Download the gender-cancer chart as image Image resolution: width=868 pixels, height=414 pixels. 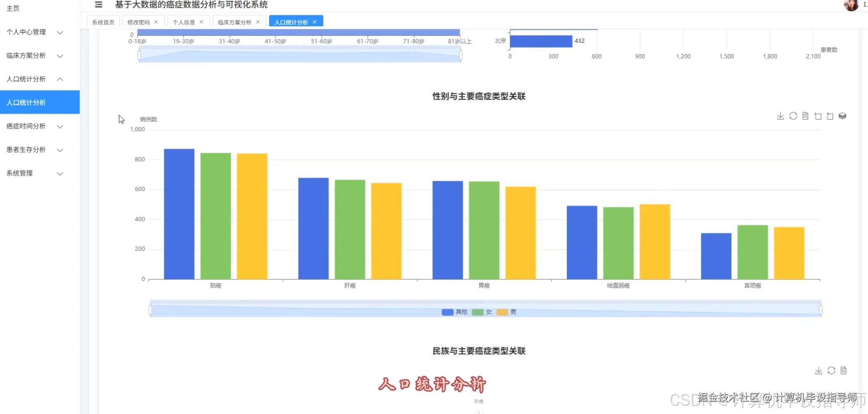click(x=780, y=116)
